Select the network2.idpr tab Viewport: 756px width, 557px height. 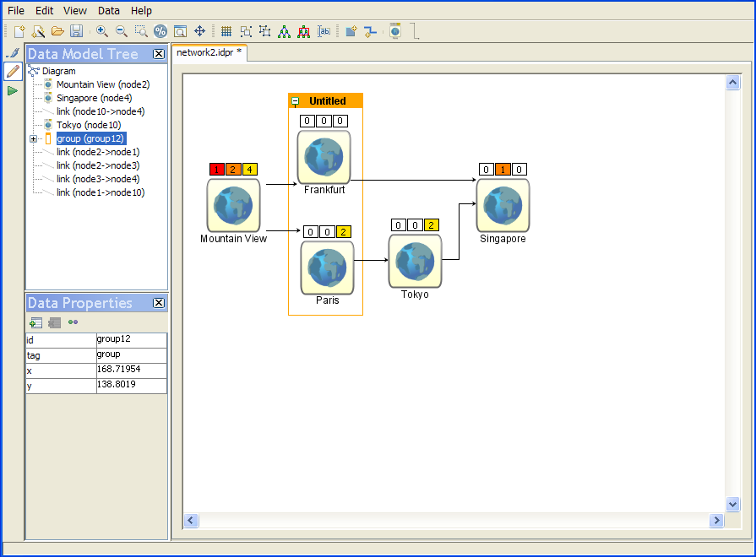tap(209, 52)
